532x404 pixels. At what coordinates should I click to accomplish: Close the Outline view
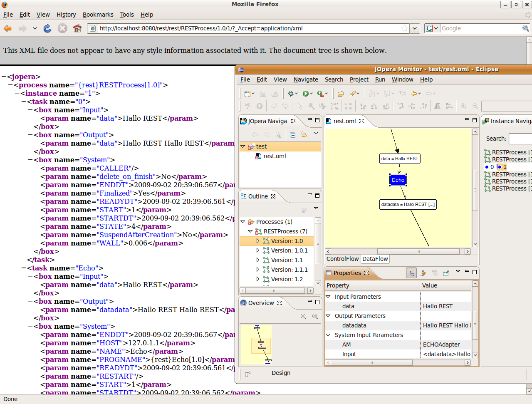pyautogui.click(x=273, y=196)
